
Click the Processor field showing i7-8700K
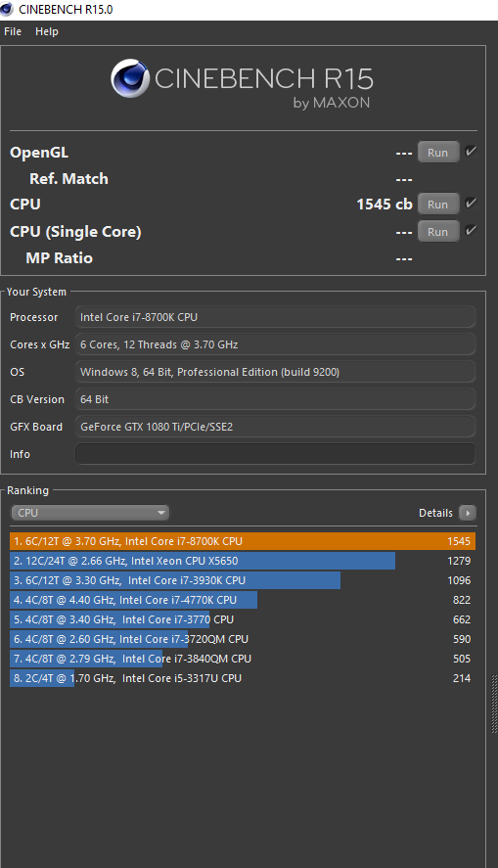tap(275, 317)
